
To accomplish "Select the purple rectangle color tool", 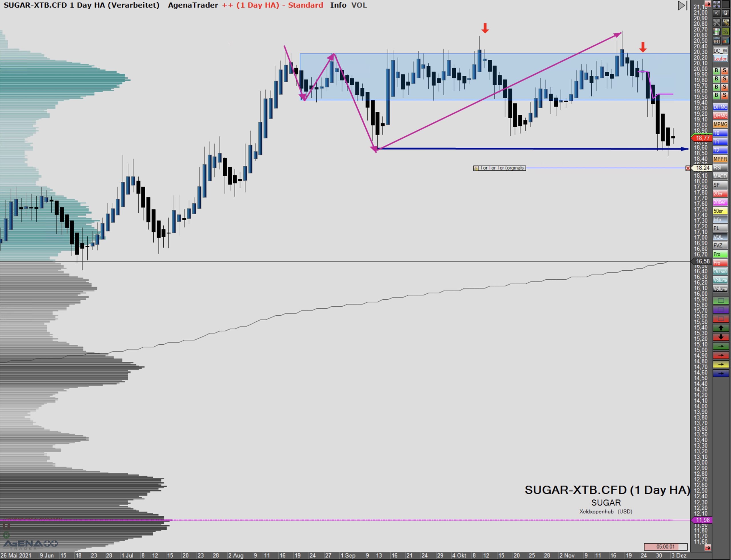I will point(720,310).
